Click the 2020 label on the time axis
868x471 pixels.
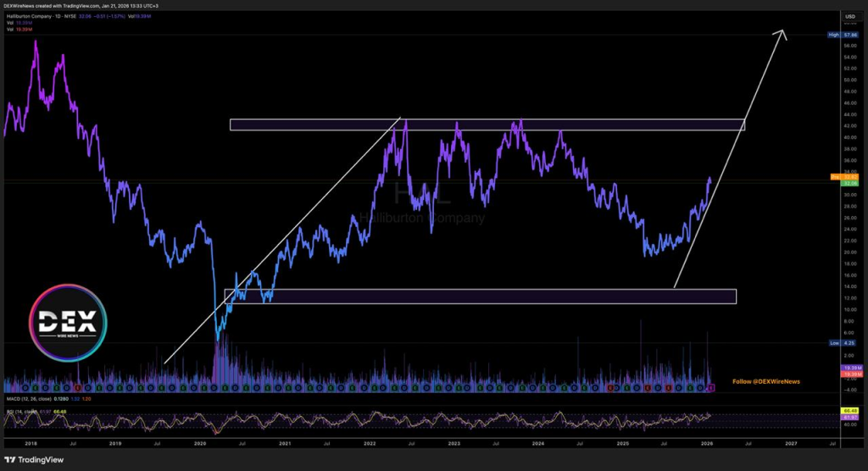(200, 444)
